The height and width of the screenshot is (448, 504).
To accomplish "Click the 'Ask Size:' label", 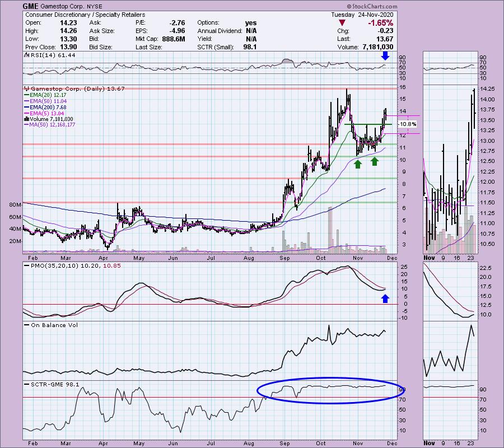I will tap(101, 31).
